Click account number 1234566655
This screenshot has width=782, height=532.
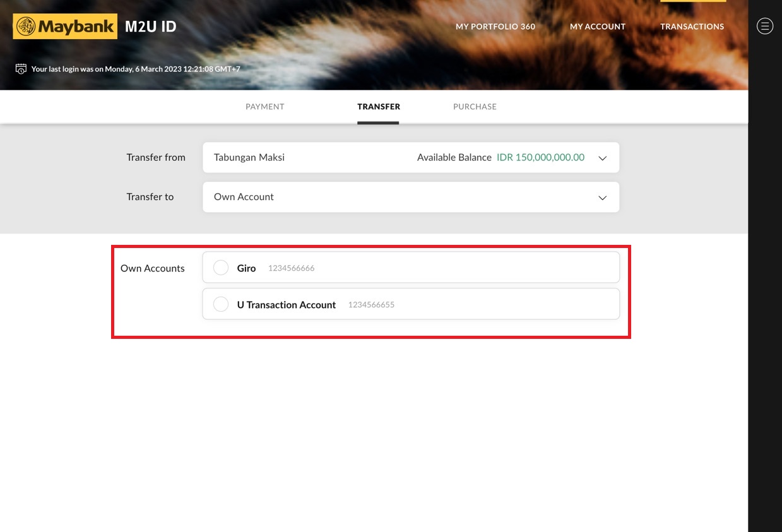pyautogui.click(x=371, y=305)
